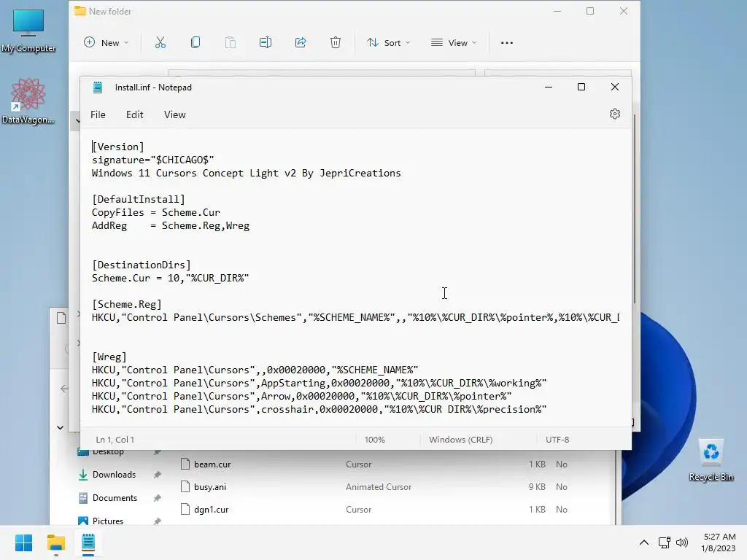Minimize the Notepad window
Image resolution: width=747 pixels, height=560 pixels.
pos(549,87)
